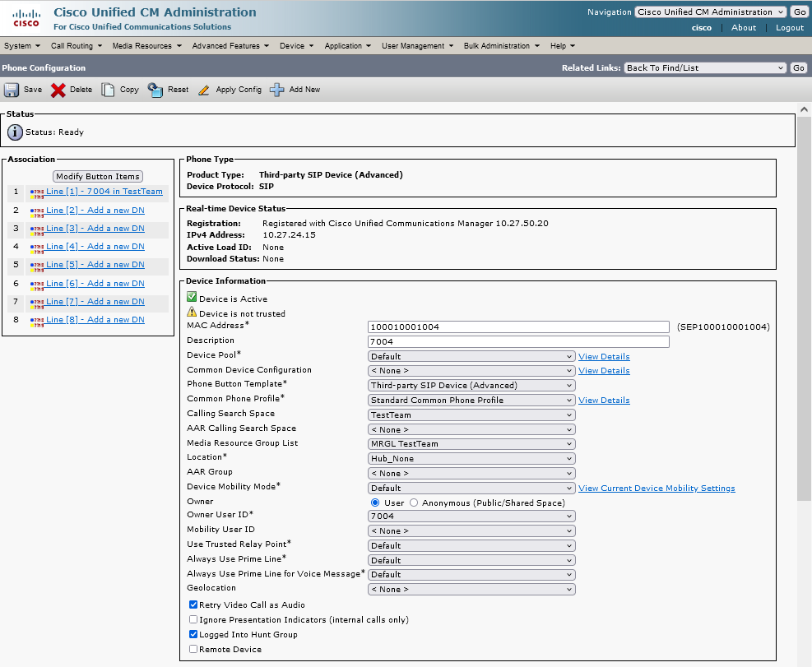Click the Line [1] line icon

click(37, 192)
